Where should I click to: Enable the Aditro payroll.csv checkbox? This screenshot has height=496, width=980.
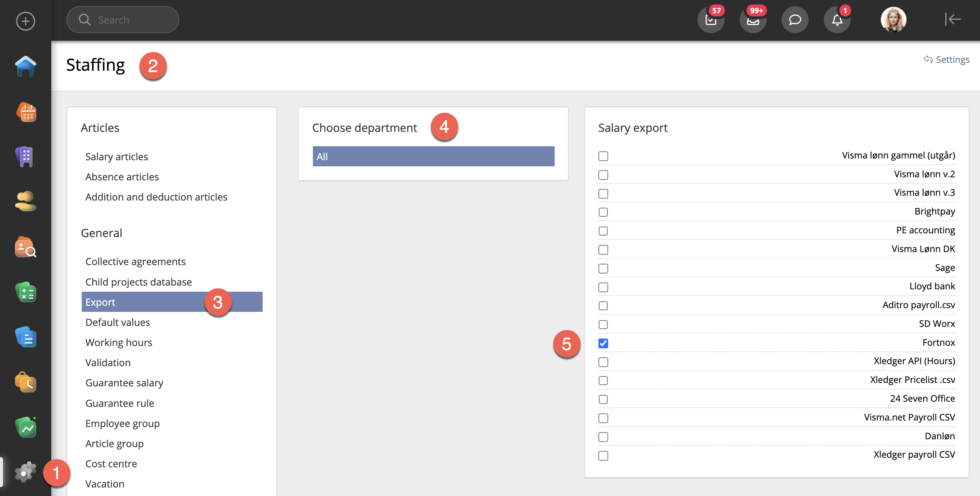pos(603,306)
